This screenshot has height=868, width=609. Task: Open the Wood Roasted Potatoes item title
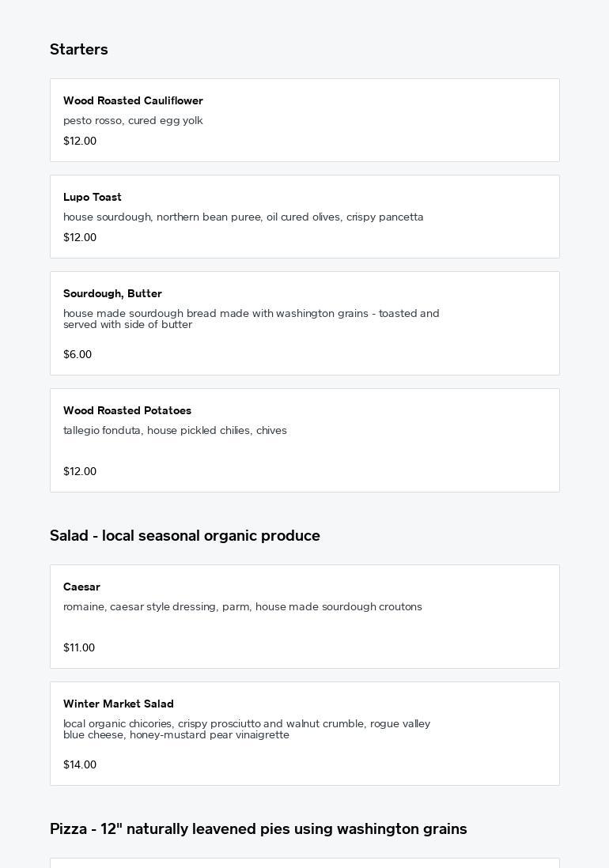point(127,410)
